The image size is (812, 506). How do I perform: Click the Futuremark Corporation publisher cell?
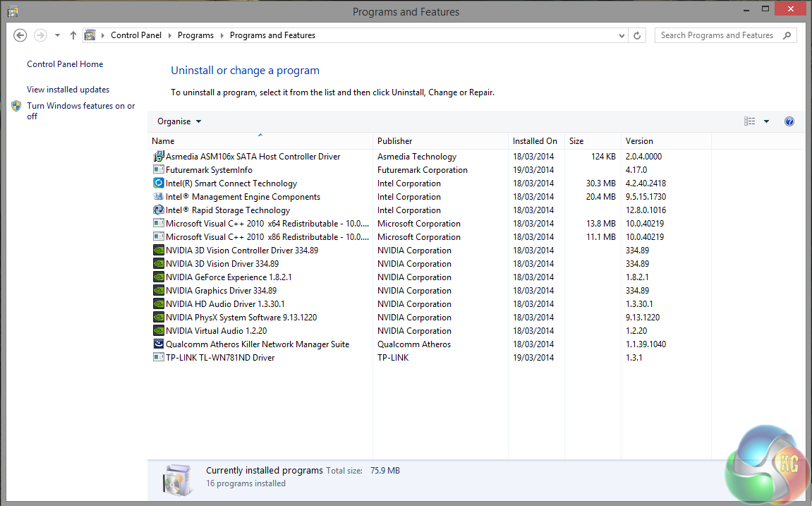(422, 170)
